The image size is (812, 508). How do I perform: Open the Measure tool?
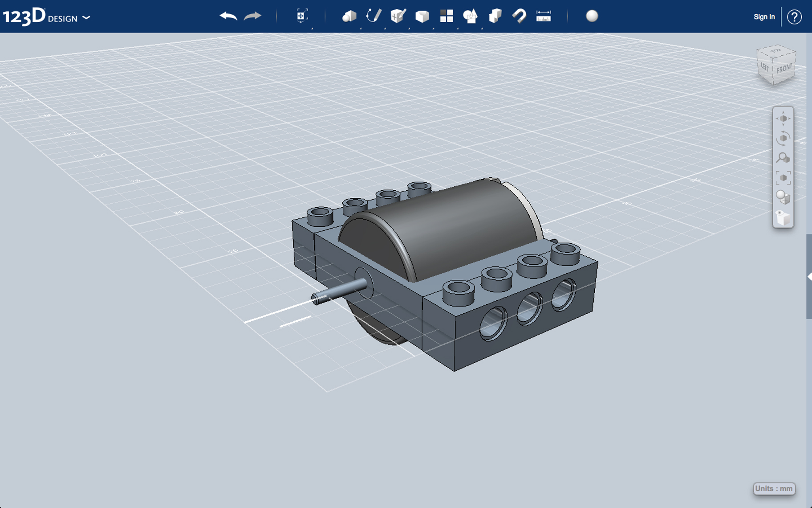pyautogui.click(x=544, y=16)
